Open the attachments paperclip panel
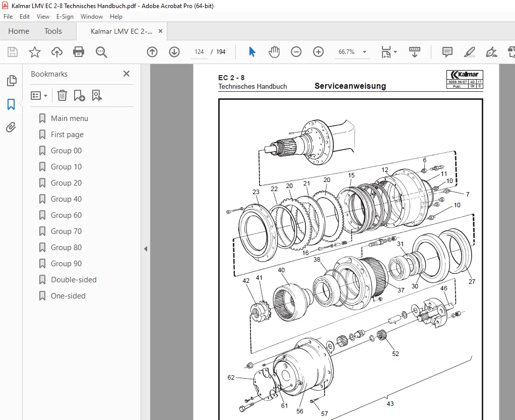Screen dimensions: 515x420 pos(11,128)
